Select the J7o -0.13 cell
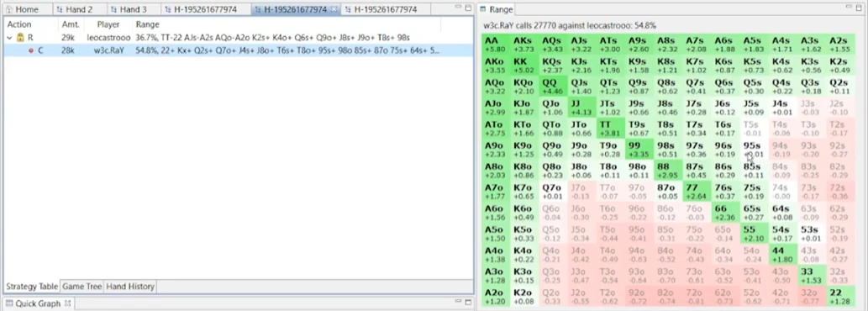This screenshot has height=311, width=868. [581, 192]
